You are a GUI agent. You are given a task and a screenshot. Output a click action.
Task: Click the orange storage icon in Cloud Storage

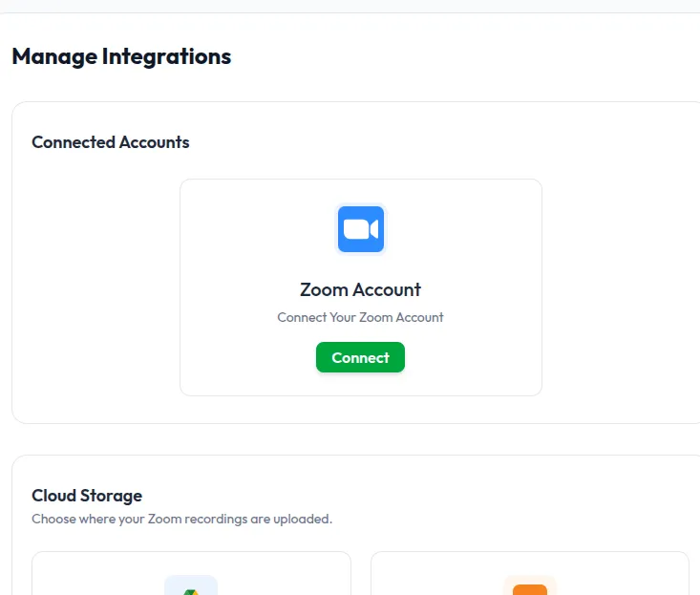(x=530, y=585)
